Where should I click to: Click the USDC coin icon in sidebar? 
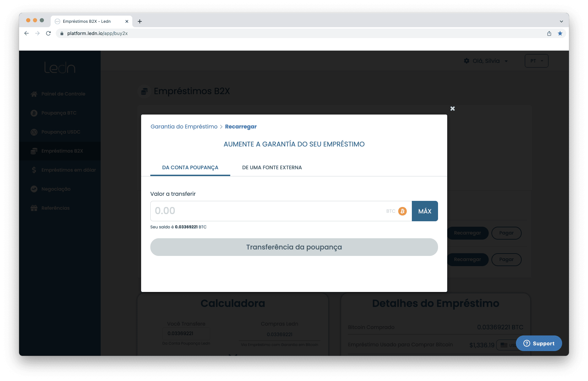(34, 132)
